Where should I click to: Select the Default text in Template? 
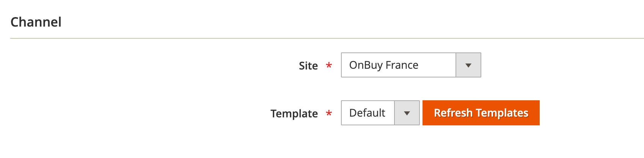click(367, 113)
